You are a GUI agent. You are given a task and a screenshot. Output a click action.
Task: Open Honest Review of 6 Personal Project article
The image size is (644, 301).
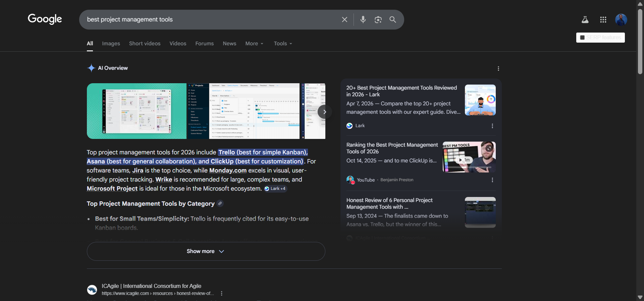[389, 203]
